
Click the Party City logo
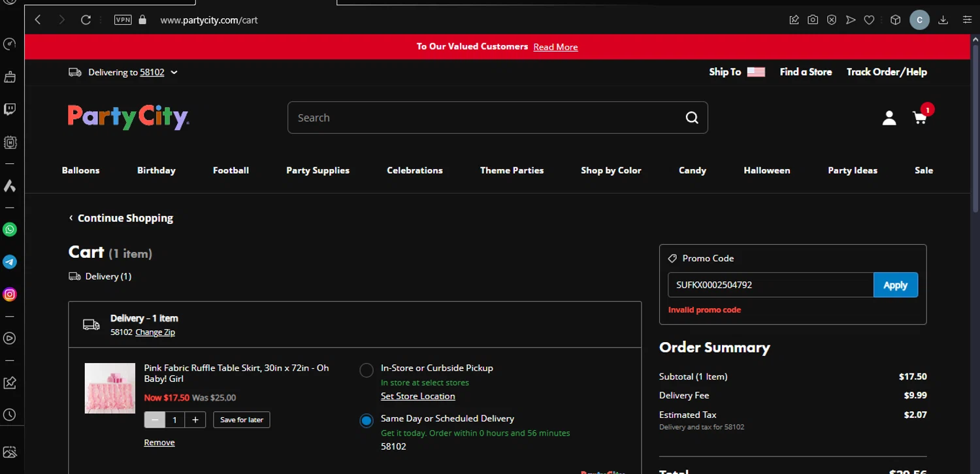pyautogui.click(x=129, y=118)
